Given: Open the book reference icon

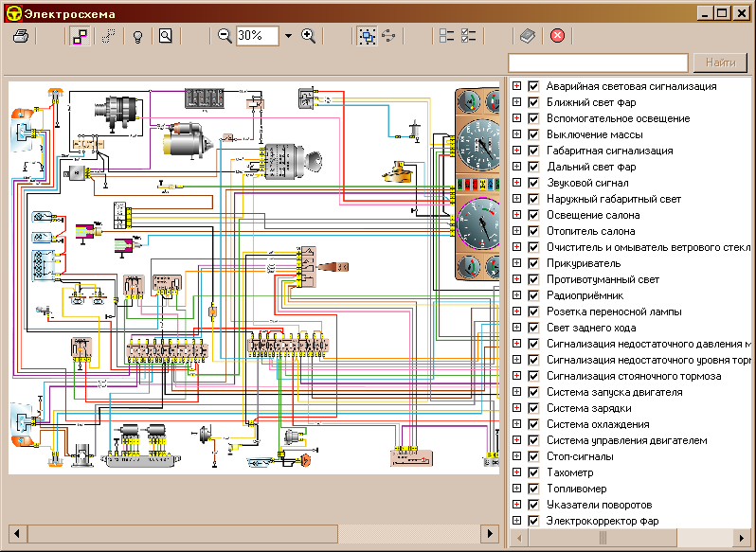Looking at the screenshot, I should click(528, 36).
